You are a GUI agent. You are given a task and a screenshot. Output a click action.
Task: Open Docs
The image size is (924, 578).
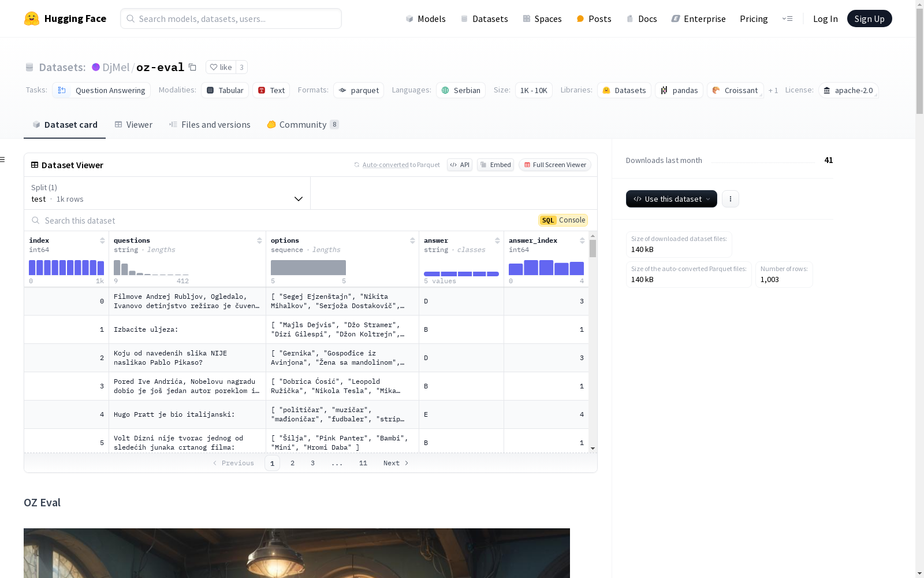[642, 18]
